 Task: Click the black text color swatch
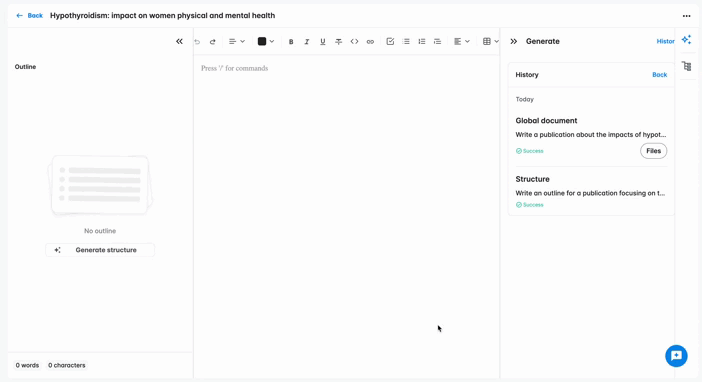coord(262,42)
